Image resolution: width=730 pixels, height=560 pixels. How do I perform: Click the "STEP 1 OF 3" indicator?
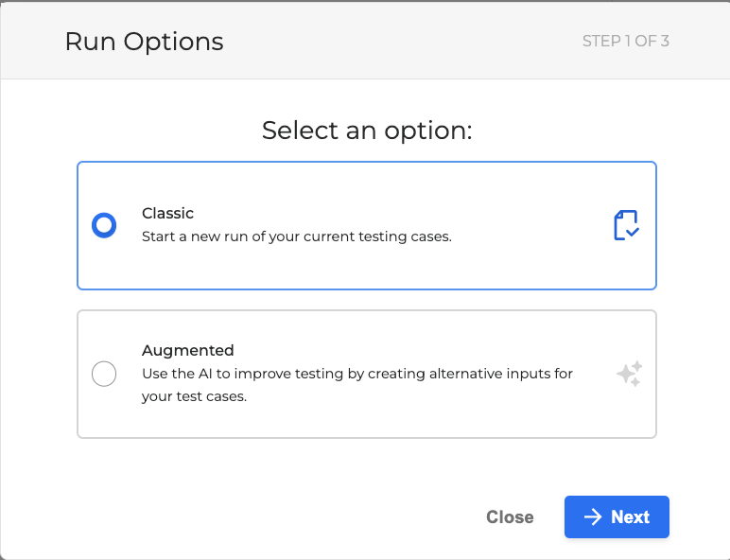pyautogui.click(x=626, y=42)
